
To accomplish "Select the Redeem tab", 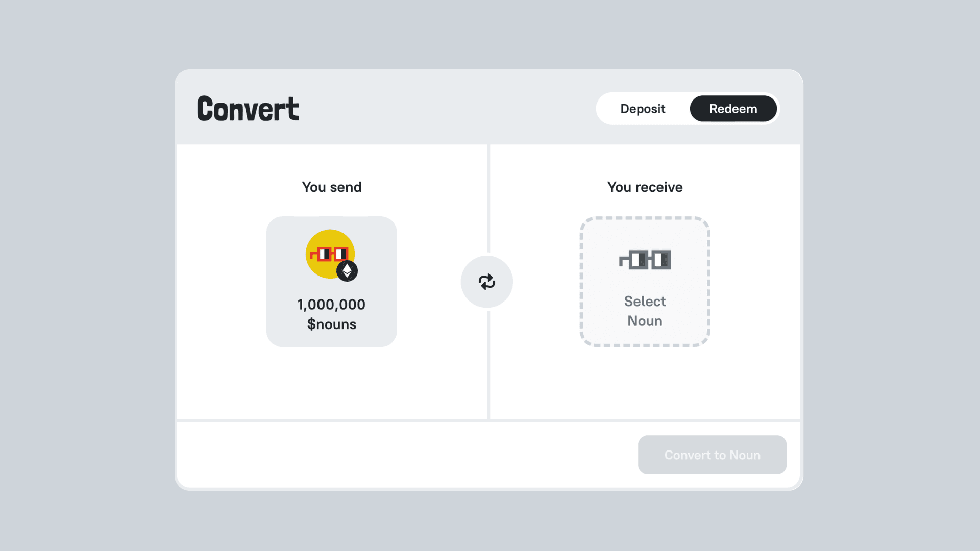I will click(x=733, y=109).
